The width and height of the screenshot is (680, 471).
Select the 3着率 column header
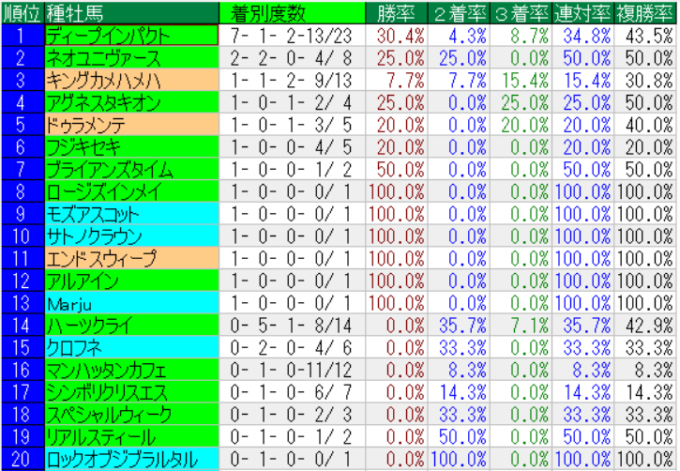tap(522, 12)
